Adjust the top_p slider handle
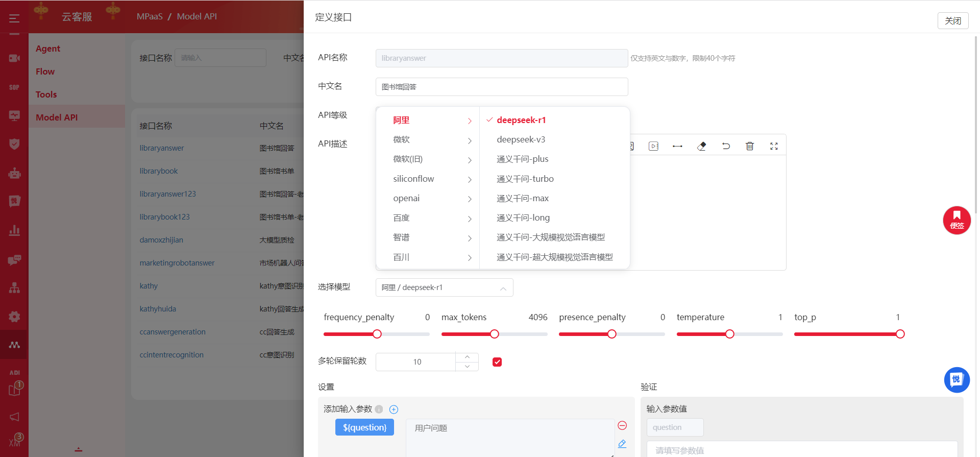This screenshot has height=457, width=980. click(900, 334)
